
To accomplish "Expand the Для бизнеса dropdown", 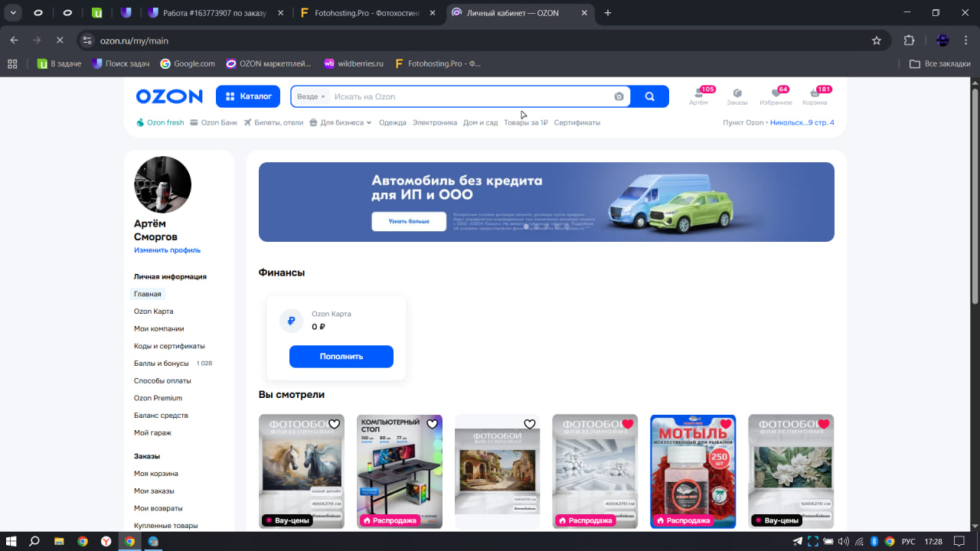I will (341, 122).
